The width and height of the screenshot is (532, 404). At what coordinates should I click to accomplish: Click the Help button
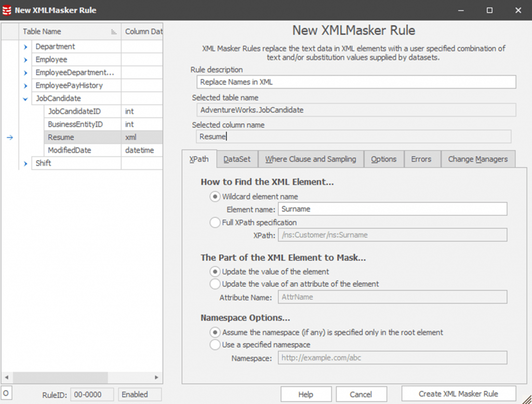[305, 394]
